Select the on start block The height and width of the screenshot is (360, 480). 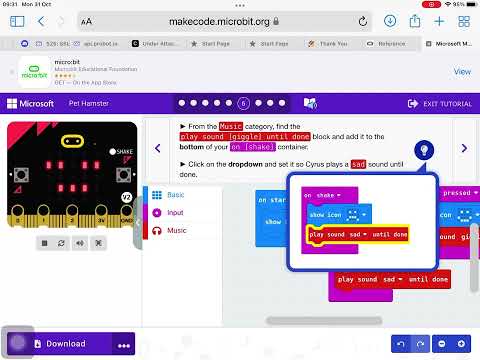[x=272, y=200]
